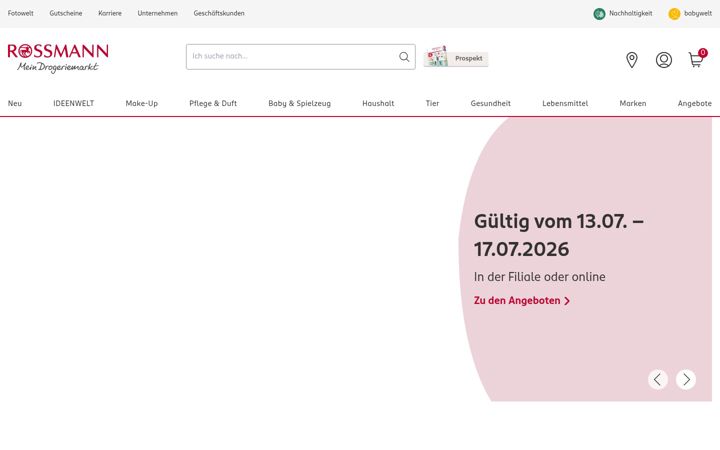Open the Gesundheit category
This screenshot has height=450, width=720.
tap(490, 103)
